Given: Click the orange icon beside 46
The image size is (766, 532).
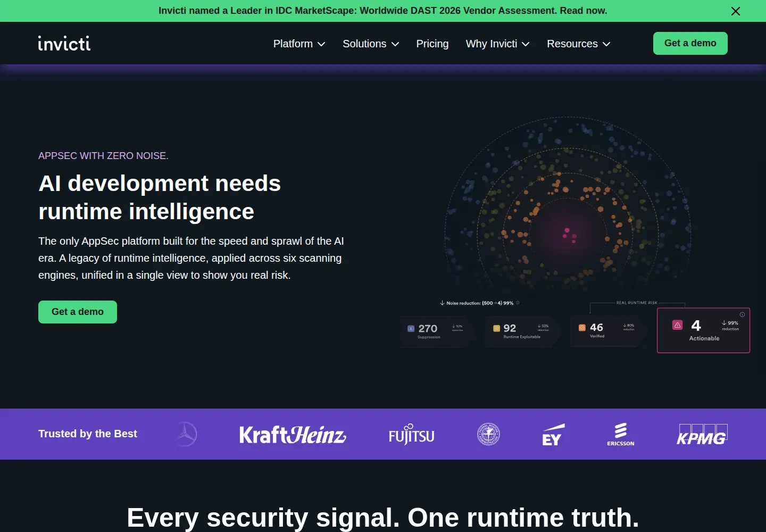Looking at the screenshot, I should click(582, 328).
